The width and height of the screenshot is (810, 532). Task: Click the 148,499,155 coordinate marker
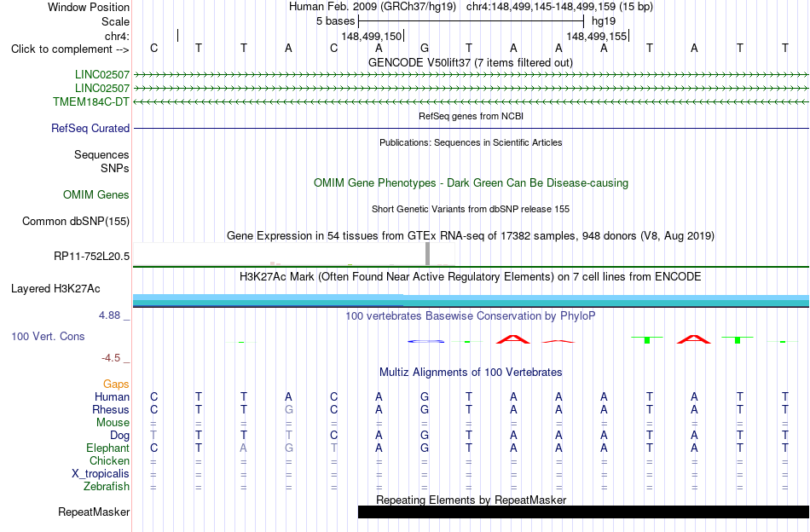(597, 36)
